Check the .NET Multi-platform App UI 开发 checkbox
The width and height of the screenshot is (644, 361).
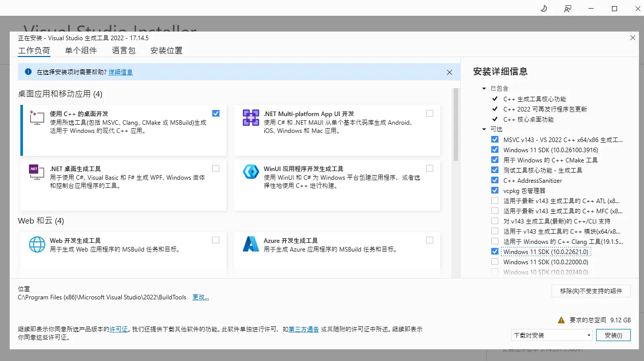coord(430,114)
